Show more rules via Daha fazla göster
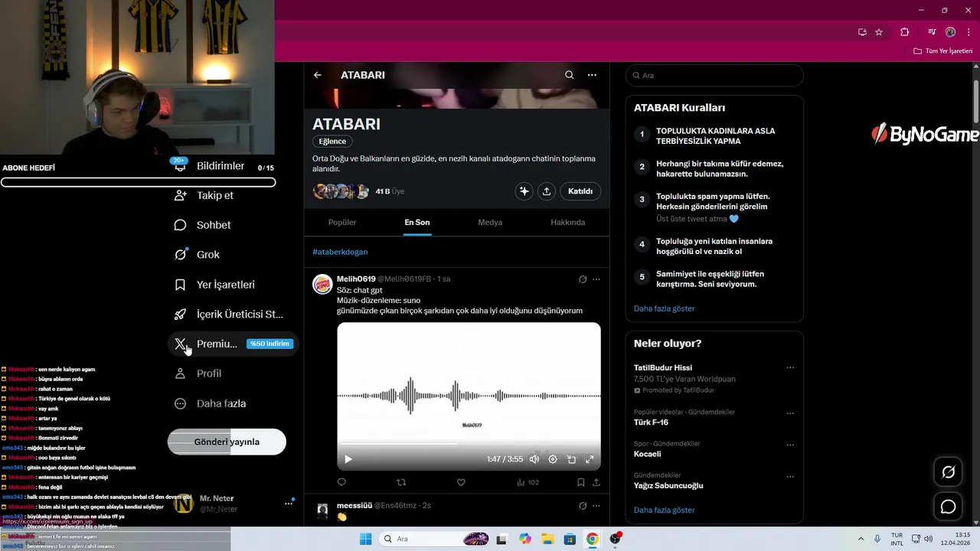Screen dimensions: 980x551 pos(664,308)
